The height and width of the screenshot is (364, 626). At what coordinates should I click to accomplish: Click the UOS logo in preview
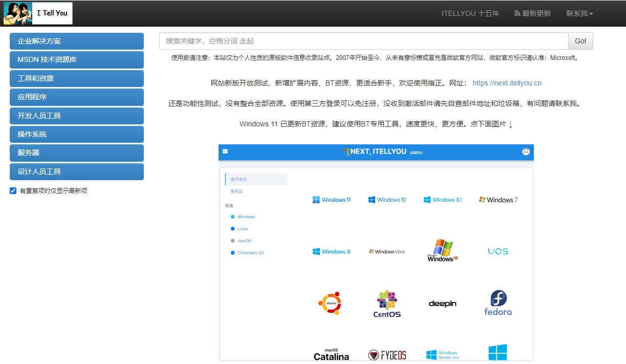point(498,251)
